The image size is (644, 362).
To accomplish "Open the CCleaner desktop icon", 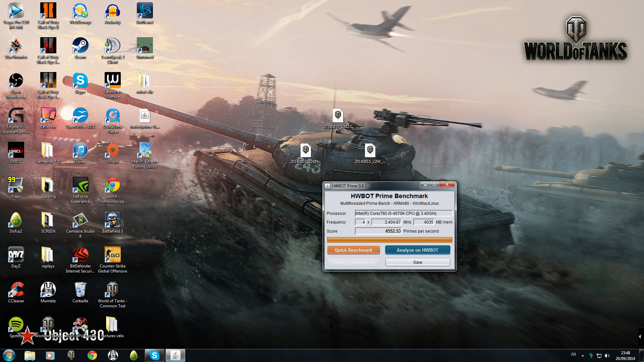I will pyautogui.click(x=16, y=292).
